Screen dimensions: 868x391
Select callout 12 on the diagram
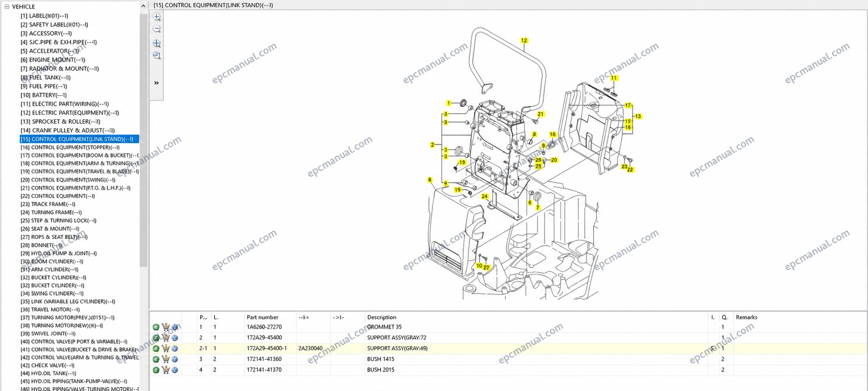(x=524, y=40)
